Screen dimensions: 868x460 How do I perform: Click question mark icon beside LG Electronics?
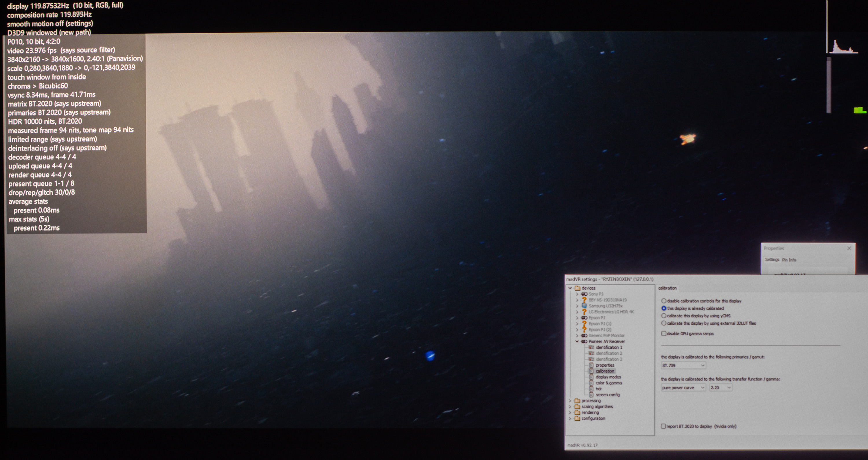point(584,312)
